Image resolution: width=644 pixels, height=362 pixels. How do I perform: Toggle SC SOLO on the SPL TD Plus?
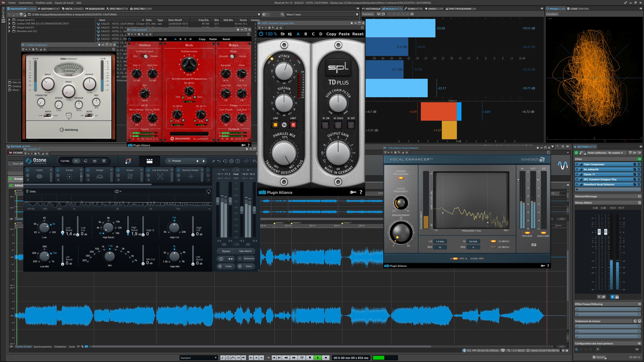(338, 125)
